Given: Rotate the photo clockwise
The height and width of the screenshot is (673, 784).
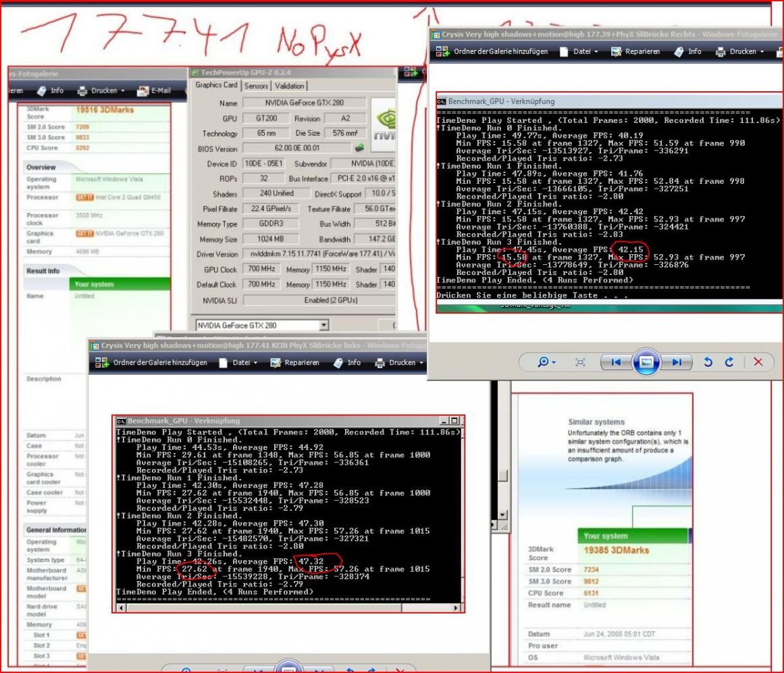Looking at the screenshot, I should click(x=729, y=362).
